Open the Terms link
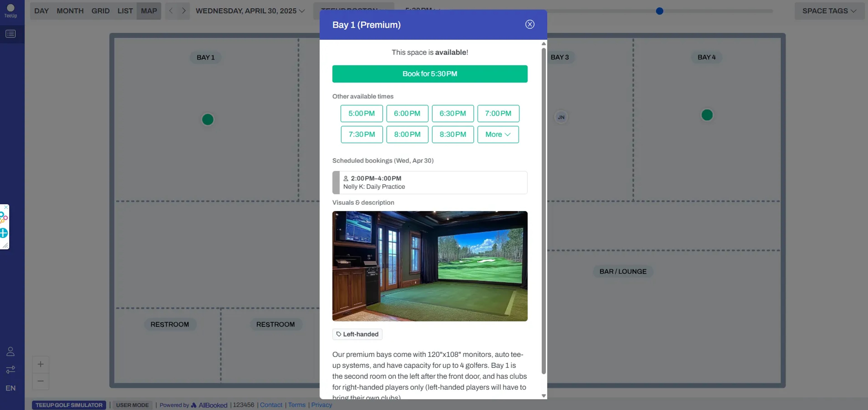 [x=297, y=405]
